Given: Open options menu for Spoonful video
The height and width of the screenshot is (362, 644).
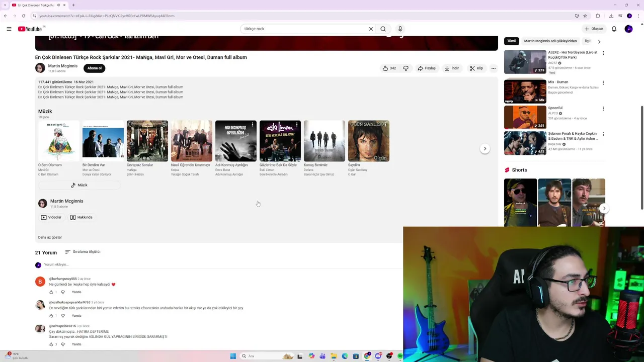Looking at the screenshot, I should 603,109.
